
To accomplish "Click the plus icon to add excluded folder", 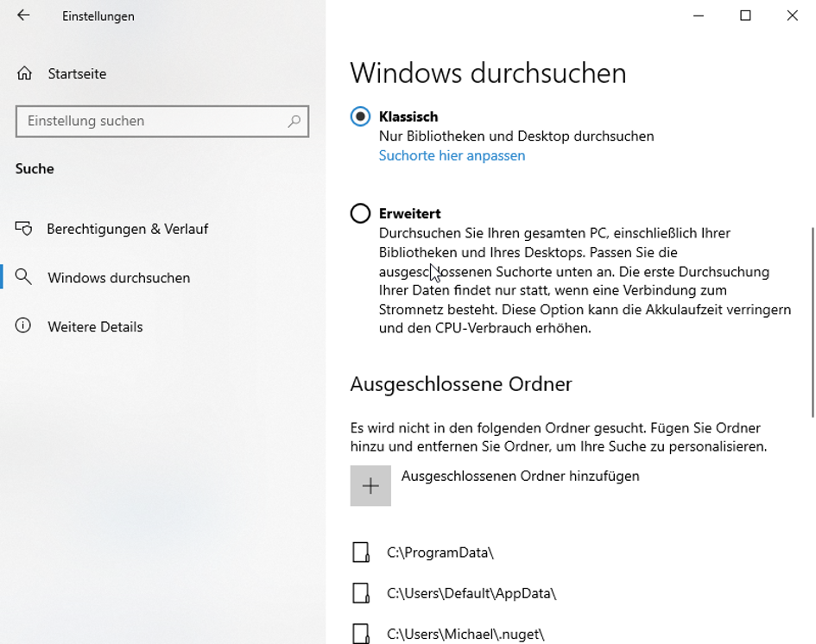I will click(370, 486).
